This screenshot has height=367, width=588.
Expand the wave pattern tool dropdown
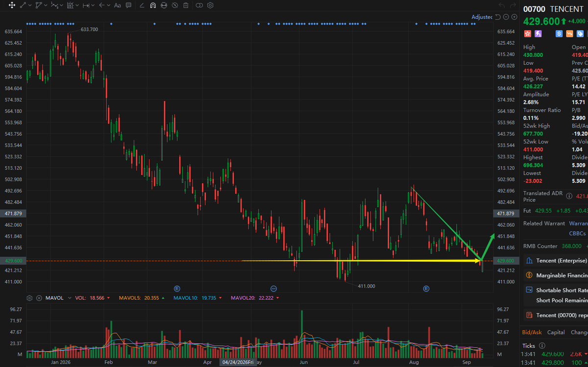61,6
